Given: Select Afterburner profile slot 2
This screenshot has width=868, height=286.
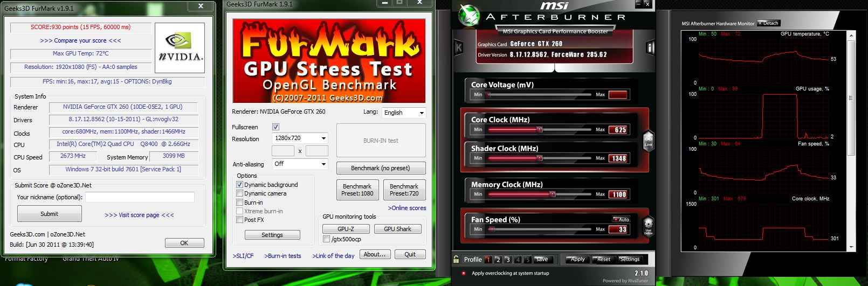Looking at the screenshot, I should coord(498,260).
